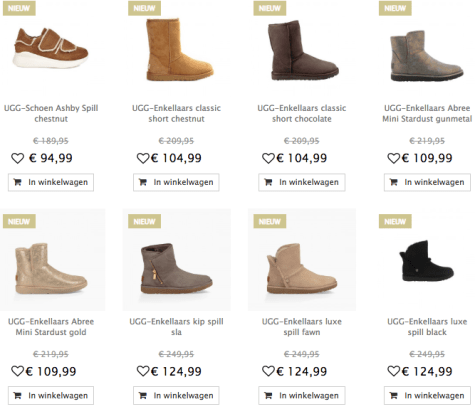View the grey kip spill boot image
The height and width of the screenshot is (419, 475).
tap(176, 268)
